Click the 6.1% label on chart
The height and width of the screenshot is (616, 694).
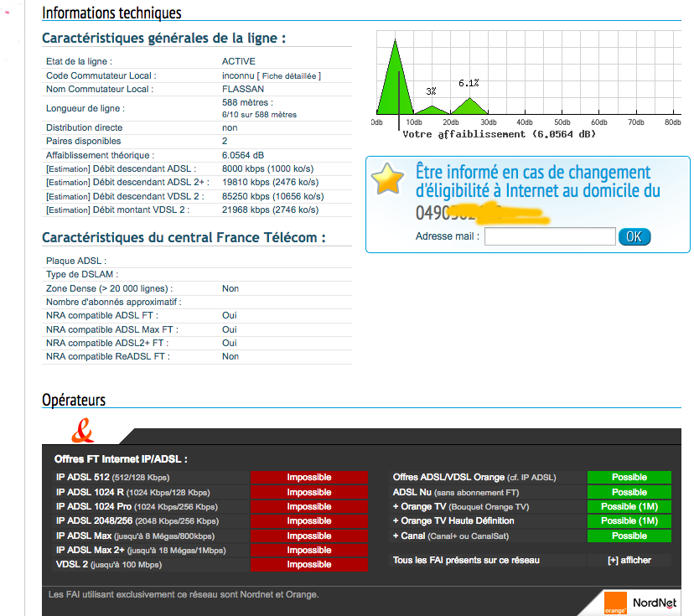coord(469,83)
